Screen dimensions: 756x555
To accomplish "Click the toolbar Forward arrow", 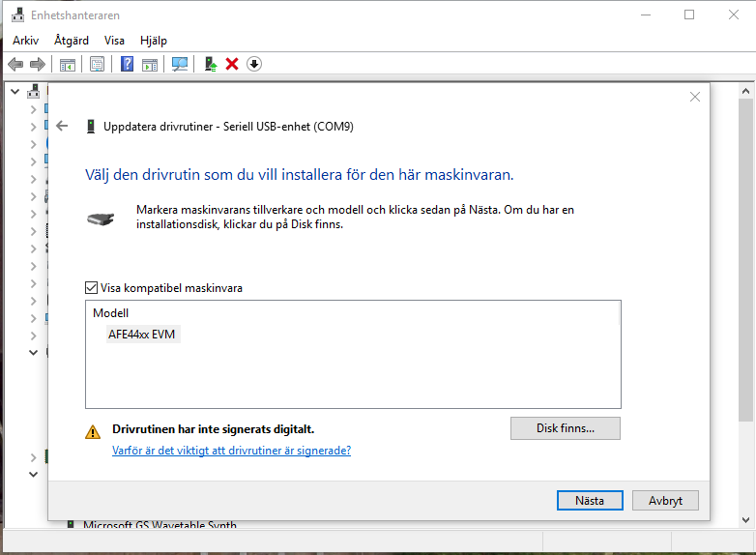I will pos(37,64).
